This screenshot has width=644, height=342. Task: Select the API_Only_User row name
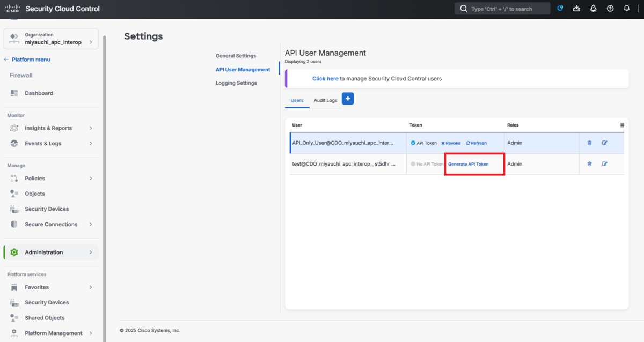tap(342, 143)
